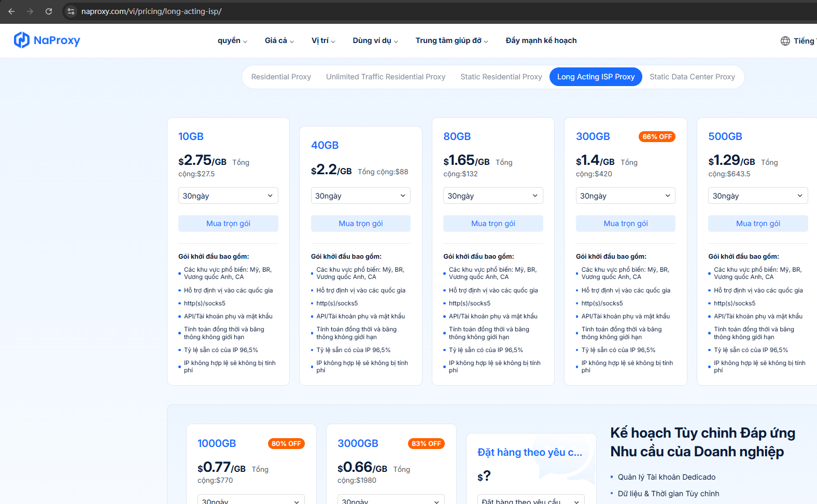Open duration dropdown in 500GB plan

pos(758,195)
